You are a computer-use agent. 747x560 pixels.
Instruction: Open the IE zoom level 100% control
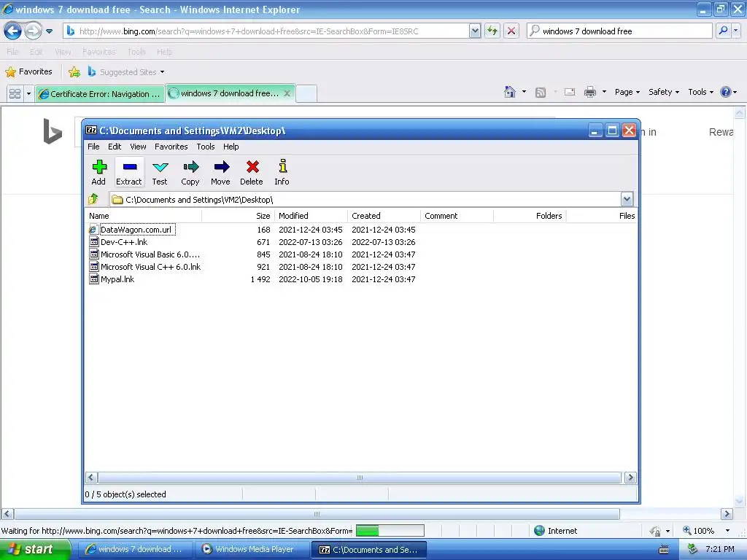click(706, 531)
